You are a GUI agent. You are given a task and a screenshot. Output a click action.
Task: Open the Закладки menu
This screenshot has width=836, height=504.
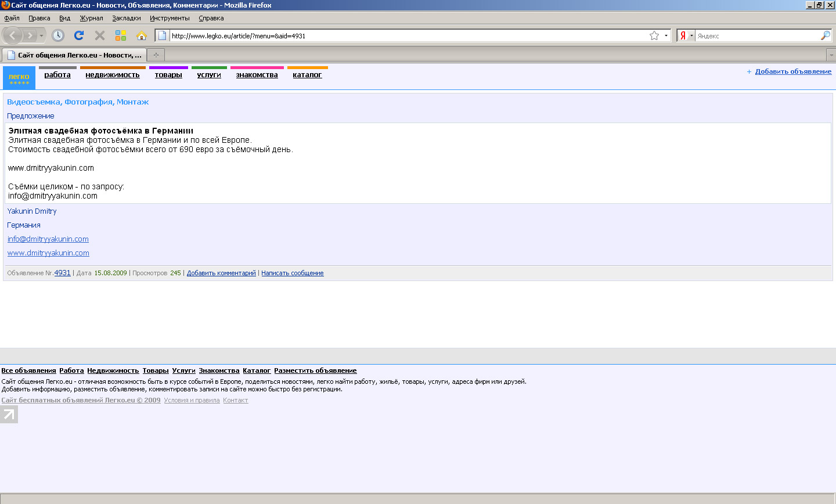click(x=127, y=18)
